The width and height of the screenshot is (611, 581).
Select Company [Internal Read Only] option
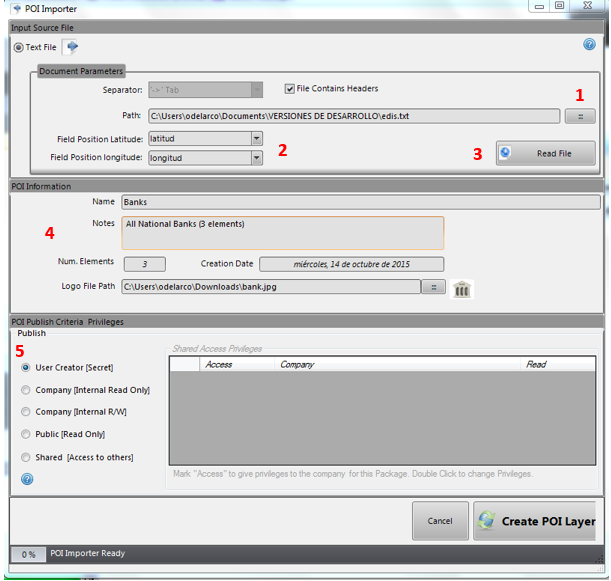coord(26,390)
